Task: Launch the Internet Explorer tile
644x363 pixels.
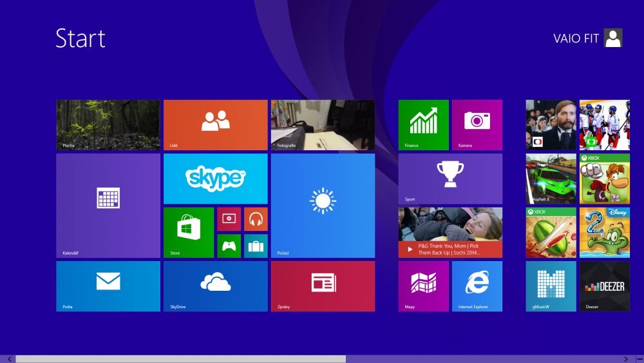Action: [477, 286]
